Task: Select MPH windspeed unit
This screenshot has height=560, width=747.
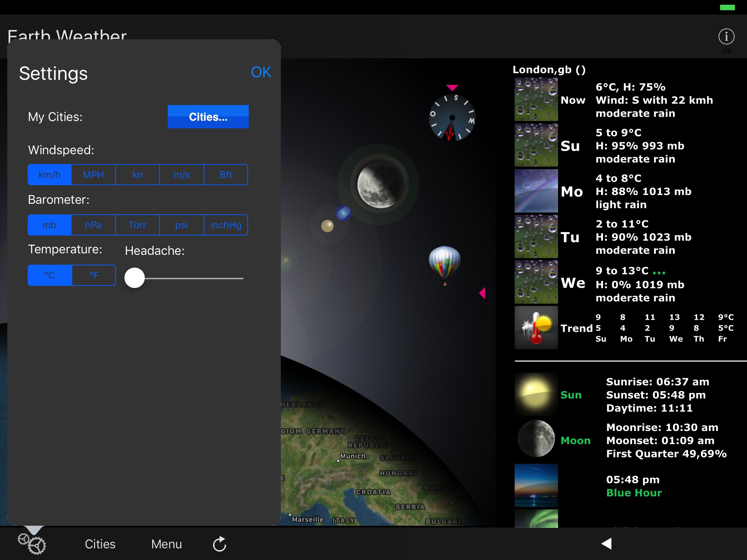Action: coord(93,174)
